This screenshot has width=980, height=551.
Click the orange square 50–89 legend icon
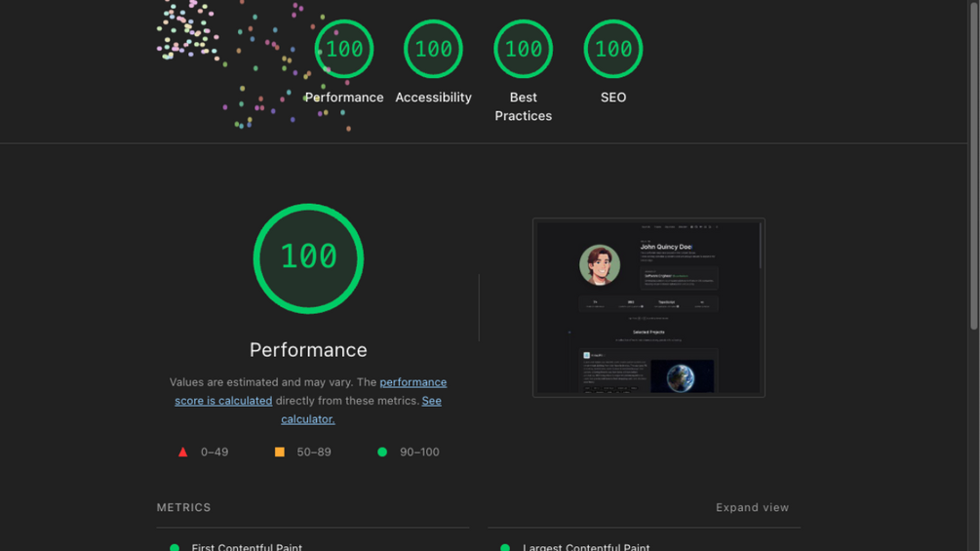click(280, 452)
